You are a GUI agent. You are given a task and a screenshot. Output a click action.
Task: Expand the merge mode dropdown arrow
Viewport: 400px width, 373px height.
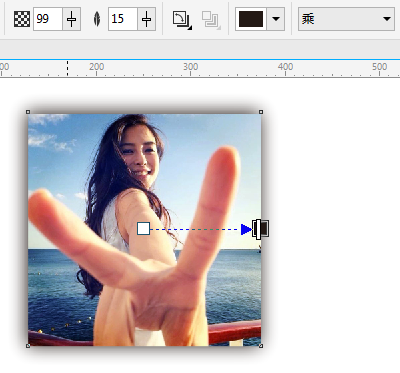pos(387,19)
